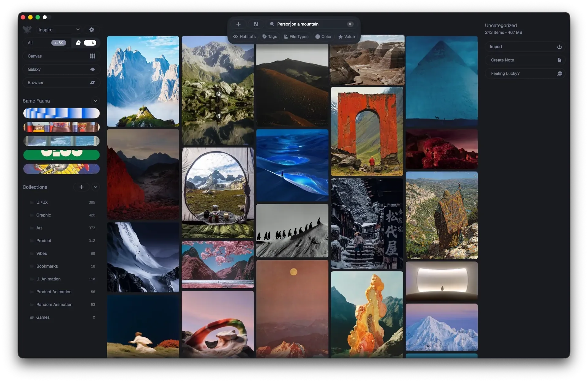
Task: Click the Galaxy planet icon
Action: (x=92, y=69)
